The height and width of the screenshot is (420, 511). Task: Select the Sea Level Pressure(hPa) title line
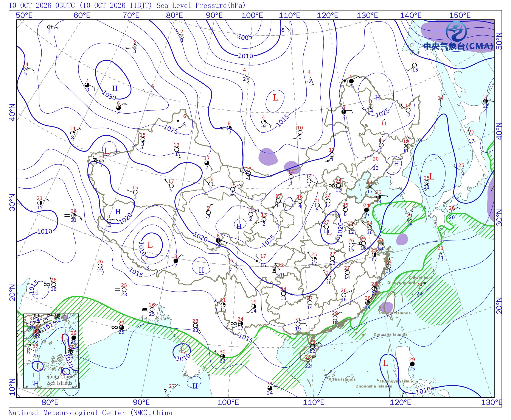[127, 5]
